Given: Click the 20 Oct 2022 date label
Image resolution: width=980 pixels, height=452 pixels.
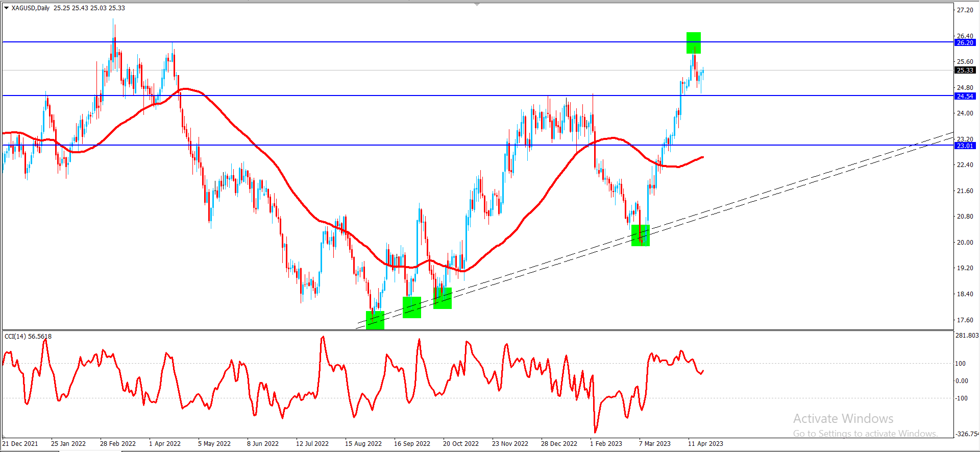Looking at the screenshot, I should point(461,444).
